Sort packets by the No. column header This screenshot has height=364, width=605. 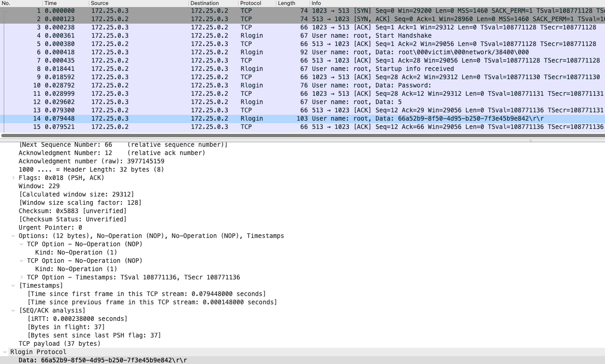pos(21,3)
